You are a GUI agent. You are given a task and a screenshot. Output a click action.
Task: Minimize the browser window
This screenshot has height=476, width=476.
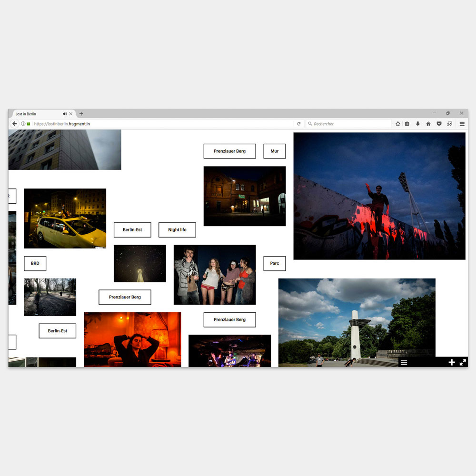(434, 113)
